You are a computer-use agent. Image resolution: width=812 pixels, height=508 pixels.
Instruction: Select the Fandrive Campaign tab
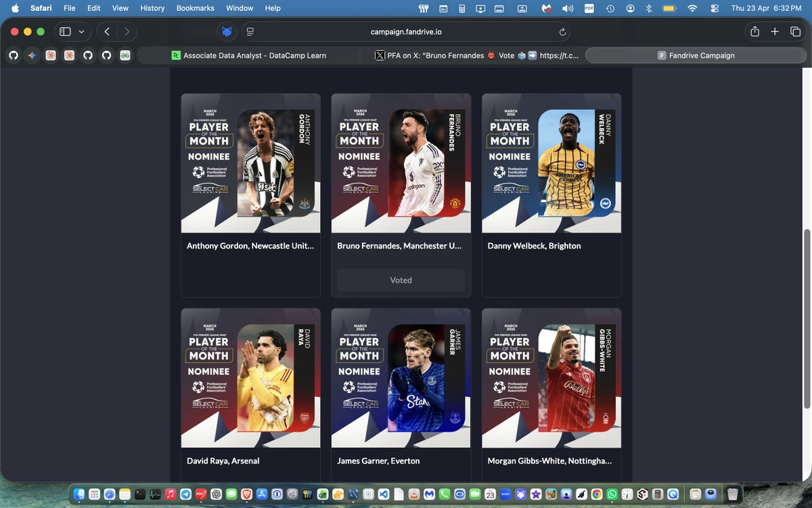click(x=696, y=56)
